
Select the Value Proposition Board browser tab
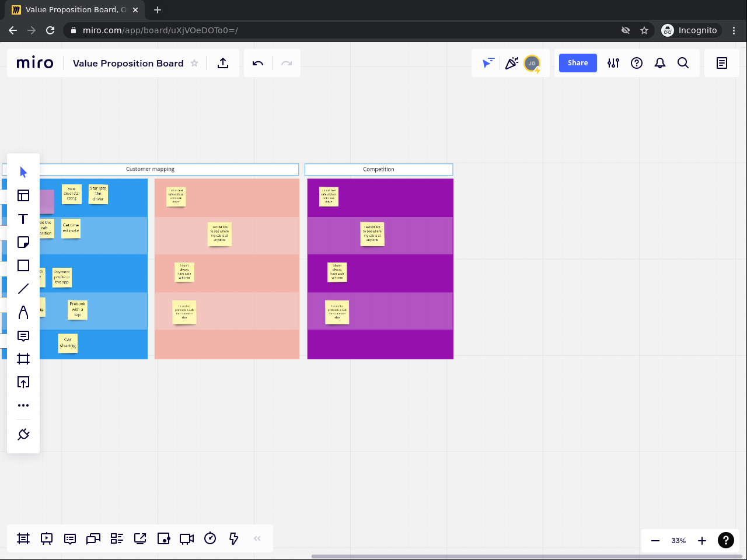75,10
